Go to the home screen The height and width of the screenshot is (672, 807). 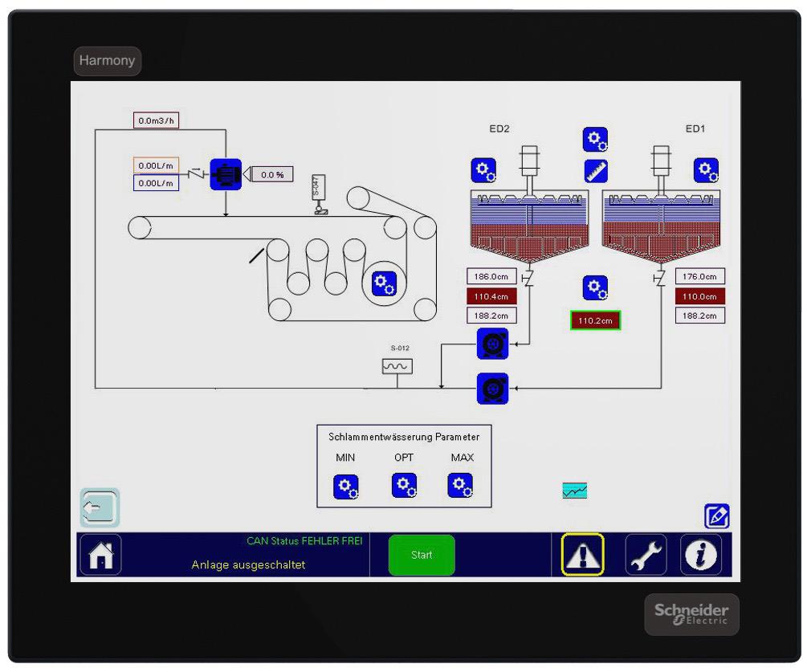(101, 555)
